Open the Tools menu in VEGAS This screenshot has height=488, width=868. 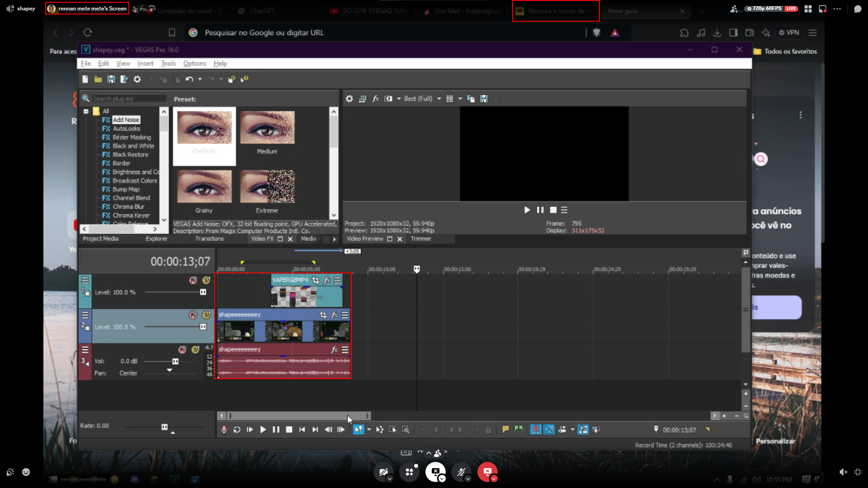click(x=169, y=63)
